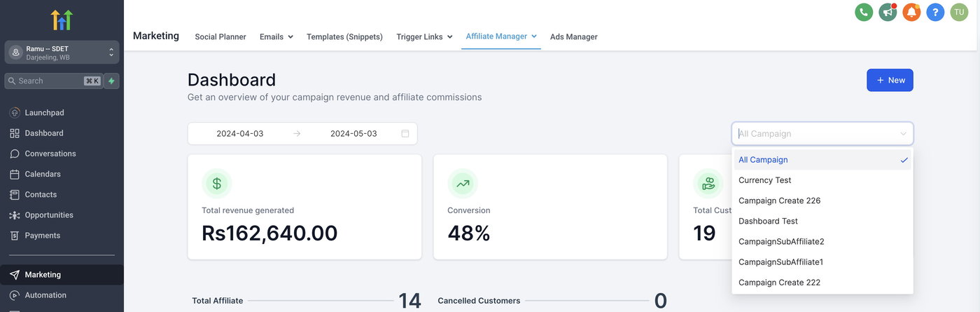
Task: Open the Ramu -- SDET account switcher
Action: [62, 53]
